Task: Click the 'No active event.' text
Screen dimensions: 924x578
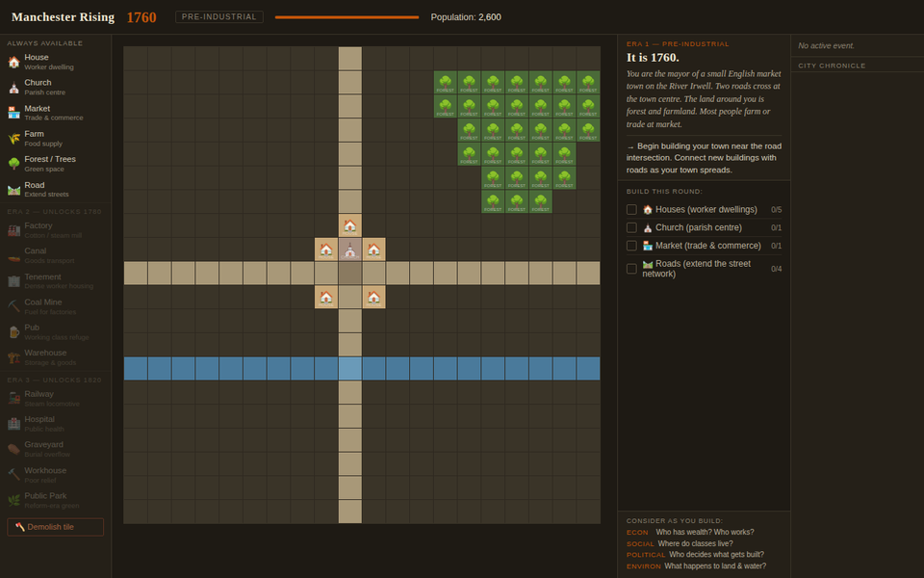Action: [x=826, y=45]
